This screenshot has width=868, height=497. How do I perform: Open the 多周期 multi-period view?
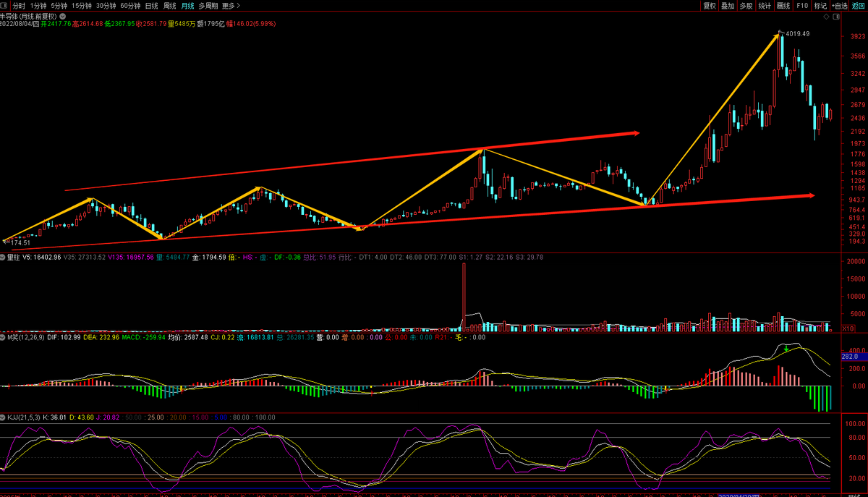click(208, 6)
